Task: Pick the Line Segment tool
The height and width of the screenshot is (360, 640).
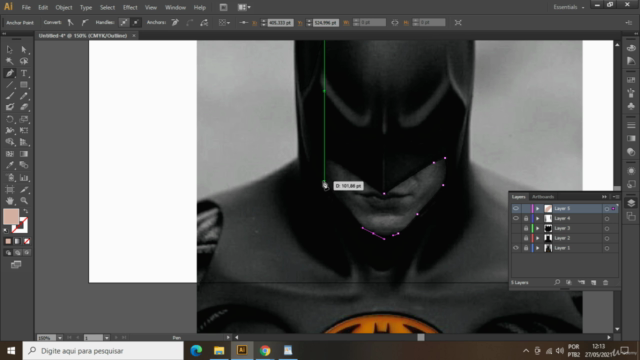Action: (9, 85)
